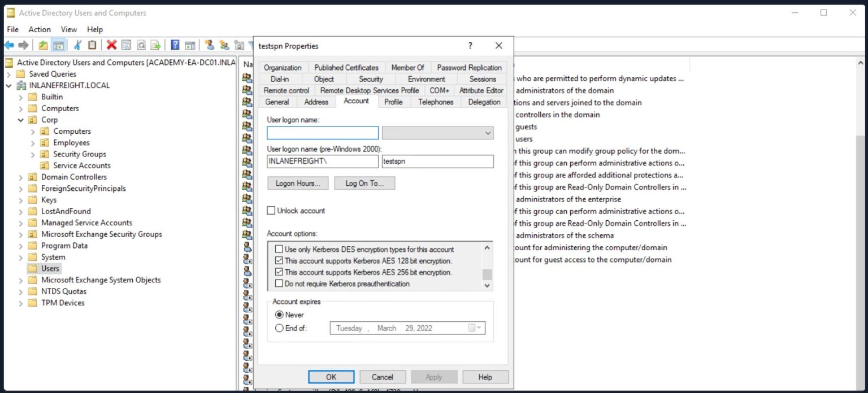This screenshot has height=393, width=868.
Task: Click the Create new group icon
Action: click(x=224, y=45)
